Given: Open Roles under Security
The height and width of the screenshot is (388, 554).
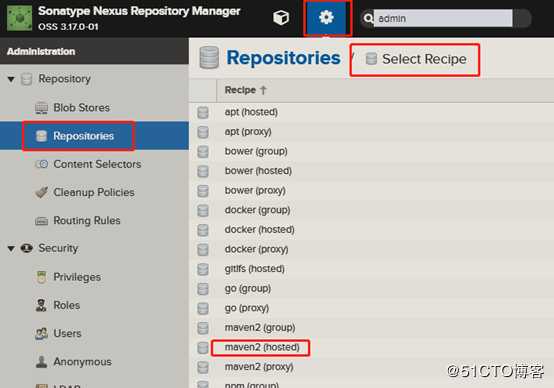Looking at the screenshot, I should click(x=66, y=305).
